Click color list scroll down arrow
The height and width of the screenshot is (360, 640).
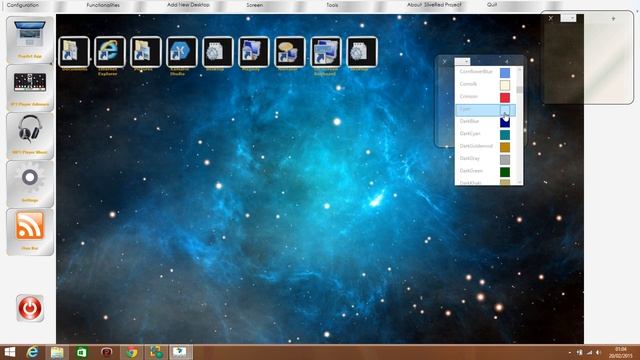tap(520, 182)
